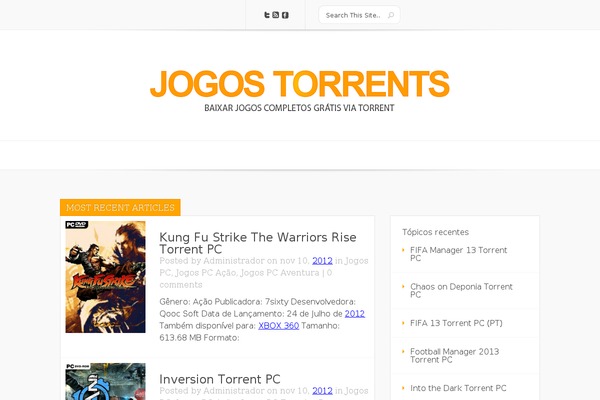Image resolution: width=600 pixels, height=400 pixels.
Task: Click the 2012 link in Inversion post date
Action: coord(322,391)
